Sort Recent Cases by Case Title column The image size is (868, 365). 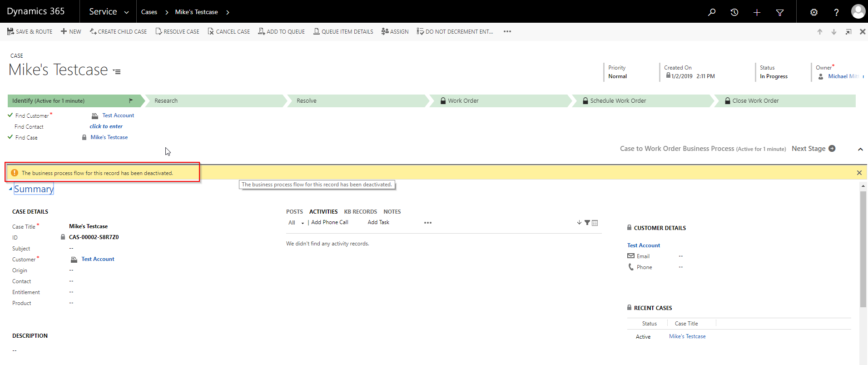coord(686,324)
